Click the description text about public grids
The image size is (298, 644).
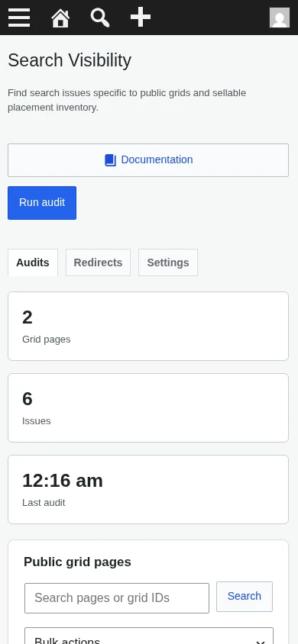pyautogui.click(x=127, y=100)
